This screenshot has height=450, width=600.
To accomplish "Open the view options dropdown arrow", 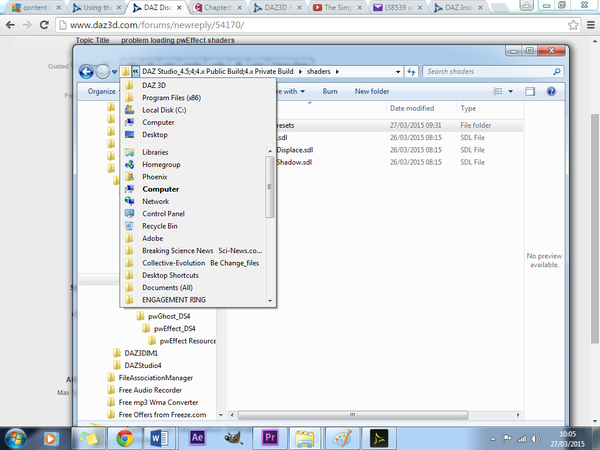I will pyautogui.click(x=510, y=91).
